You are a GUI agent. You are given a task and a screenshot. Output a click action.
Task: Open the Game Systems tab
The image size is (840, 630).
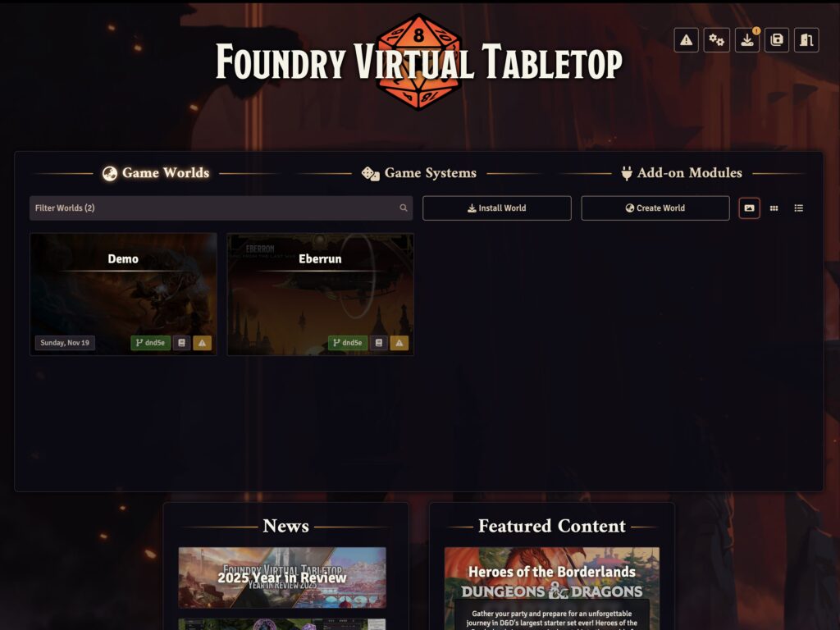pyautogui.click(x=419, y=173)
